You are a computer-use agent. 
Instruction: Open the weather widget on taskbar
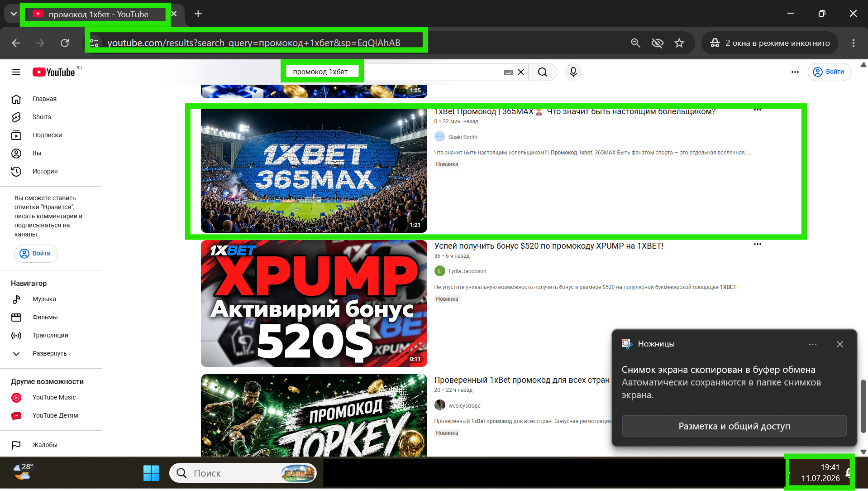23,472
